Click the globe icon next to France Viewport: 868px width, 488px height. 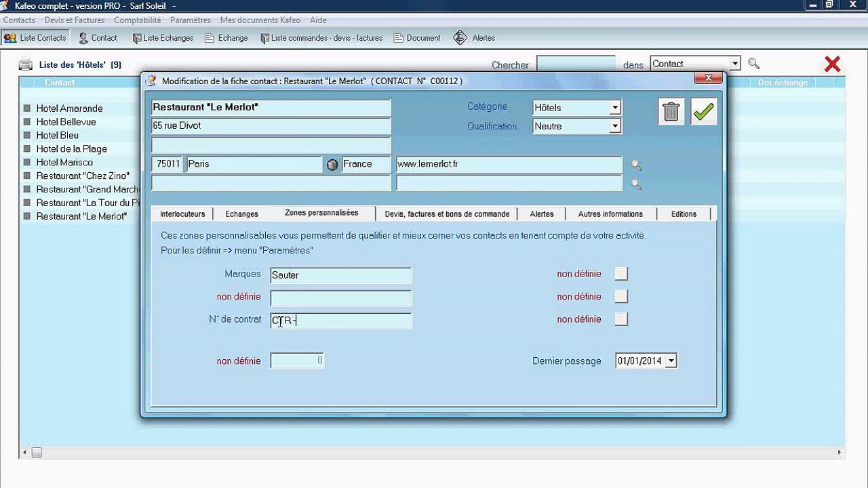click(x=332, y=165)
